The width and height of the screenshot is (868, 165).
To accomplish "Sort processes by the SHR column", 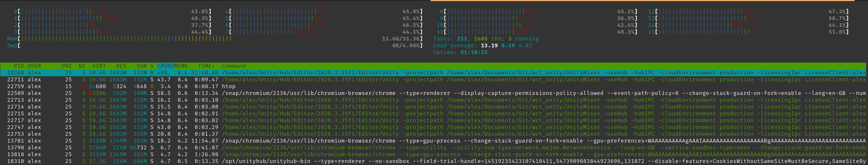I will click(140, 66).
